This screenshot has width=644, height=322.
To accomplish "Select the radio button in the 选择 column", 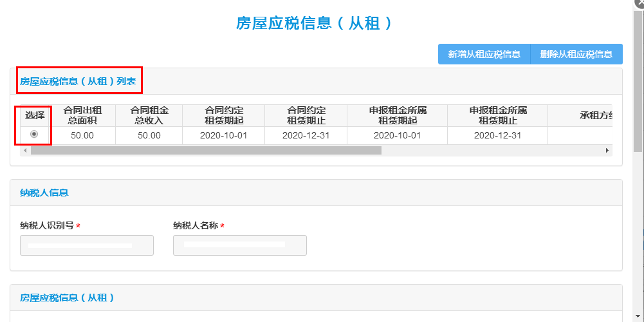I will (34, 135).
